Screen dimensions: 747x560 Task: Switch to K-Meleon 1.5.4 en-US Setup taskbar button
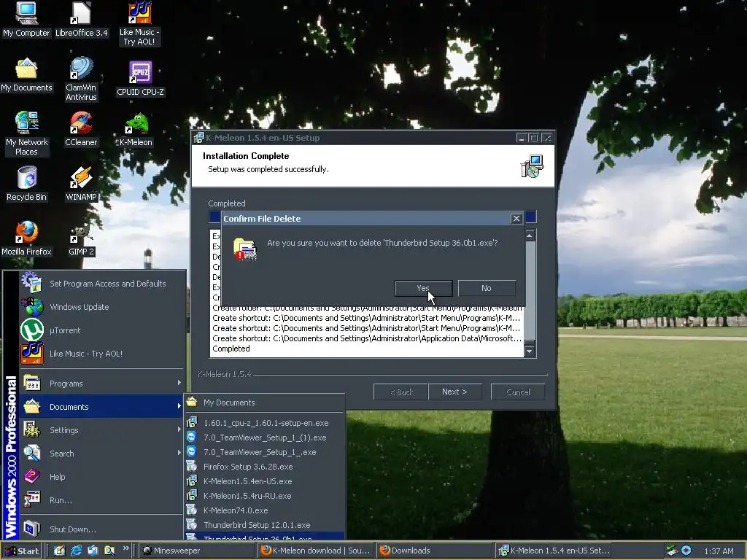point(554,551)
